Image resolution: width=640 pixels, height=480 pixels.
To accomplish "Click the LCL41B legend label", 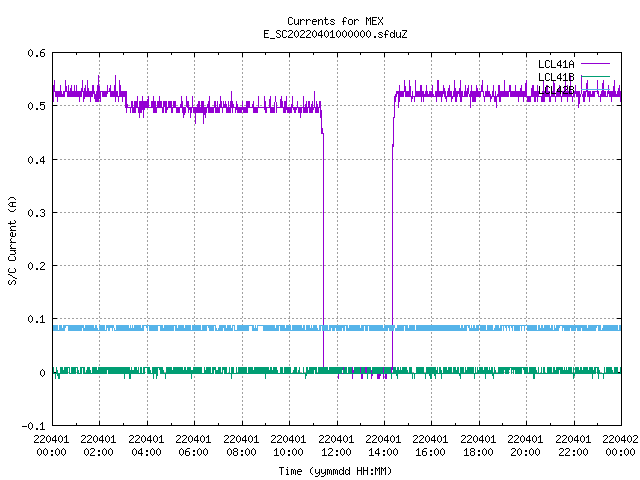I will [556, 77].
